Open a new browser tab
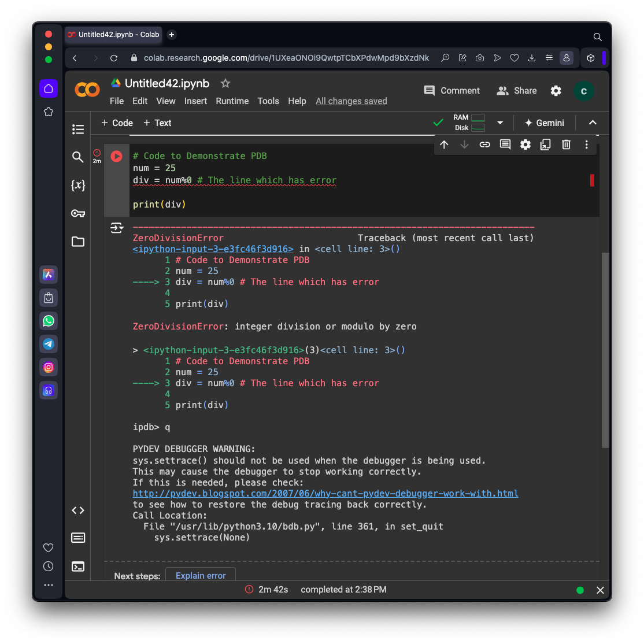The image size is (644, 644). pos(172,35)
